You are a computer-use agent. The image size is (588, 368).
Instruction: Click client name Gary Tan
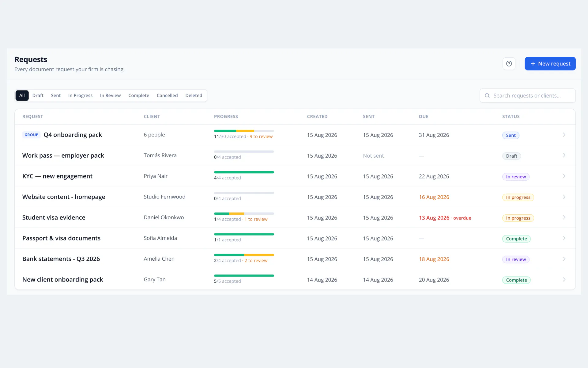tap(155, 279)
